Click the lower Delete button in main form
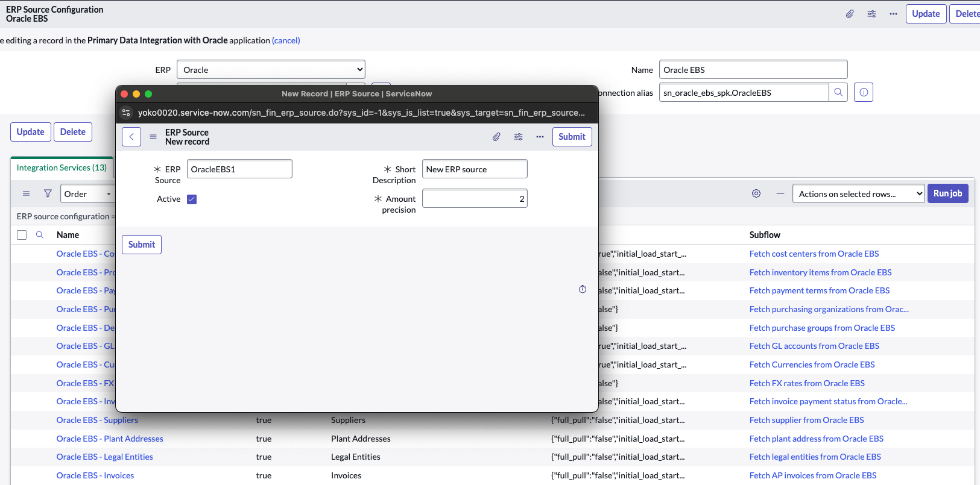Screen dimensions: 980x485 click(73, 132)
